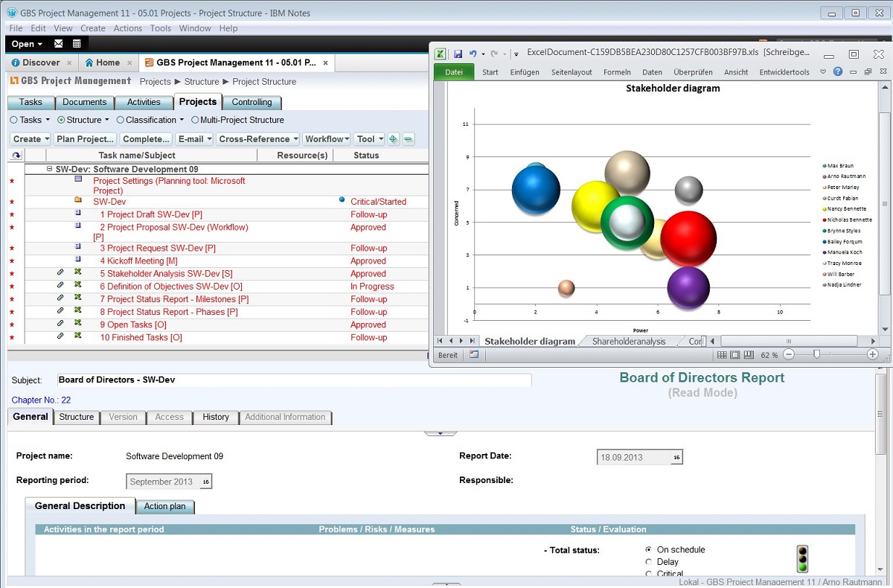The image size is (893, 588).
Task: Switch to the Controlling tab
Action: (x=252, y=102)
